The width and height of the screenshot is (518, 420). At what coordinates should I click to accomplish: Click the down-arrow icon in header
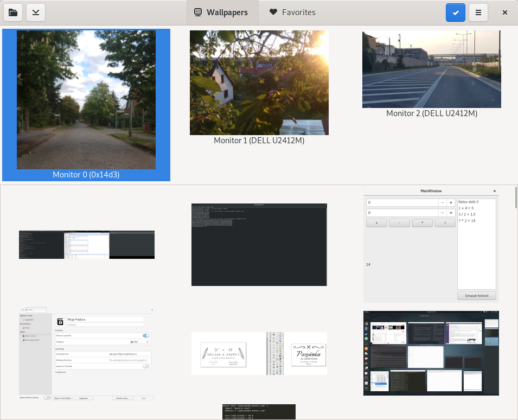[35, 12]
